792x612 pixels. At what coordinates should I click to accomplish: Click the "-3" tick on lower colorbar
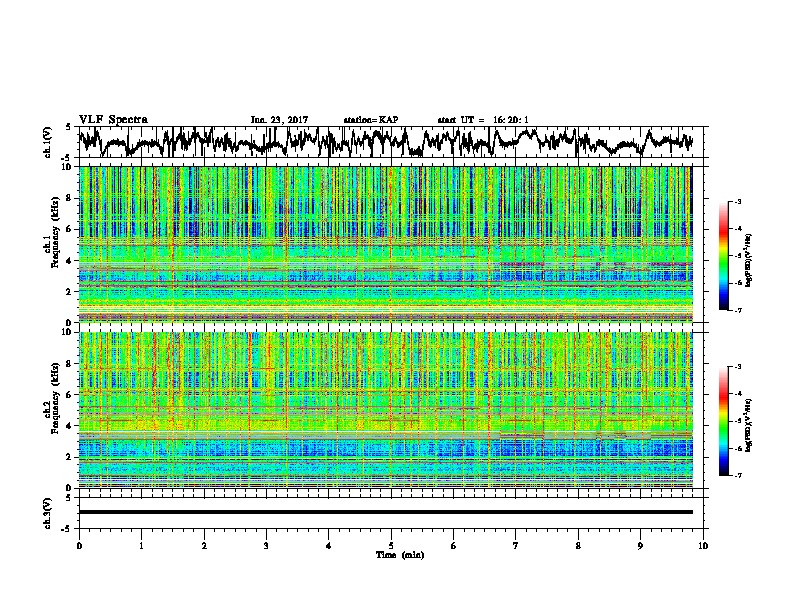[737, 367]
